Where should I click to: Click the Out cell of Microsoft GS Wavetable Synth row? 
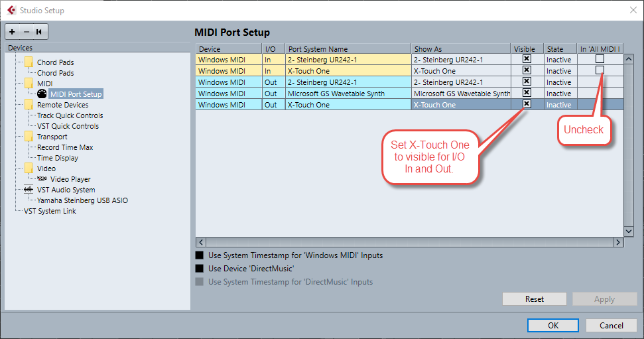coord(273,94)
